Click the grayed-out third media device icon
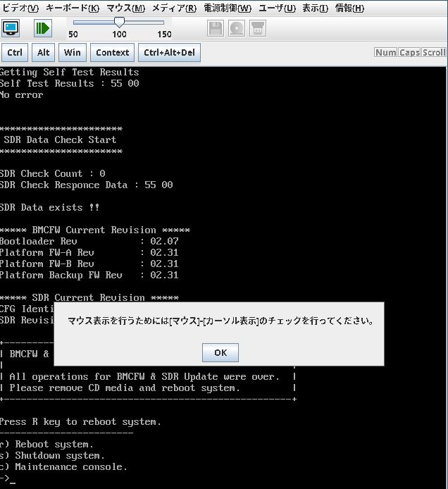 click(258, 28)
